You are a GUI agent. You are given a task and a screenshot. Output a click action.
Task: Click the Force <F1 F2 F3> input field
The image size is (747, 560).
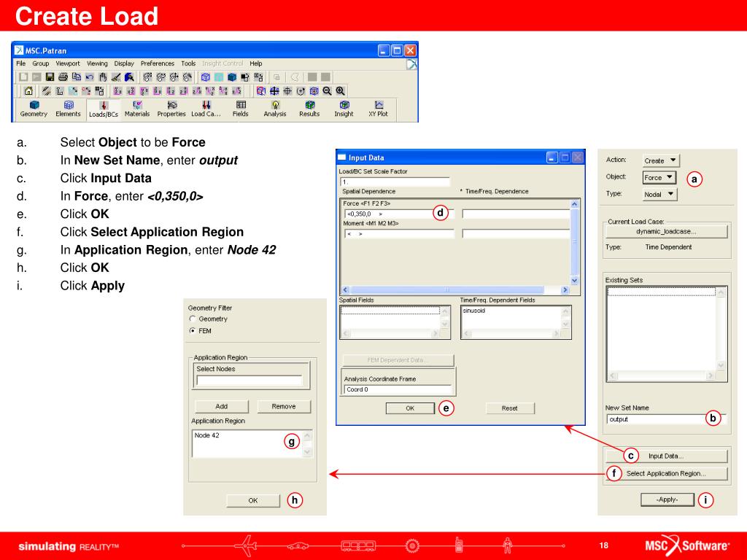pyautogui.click(x=399, y=214)
